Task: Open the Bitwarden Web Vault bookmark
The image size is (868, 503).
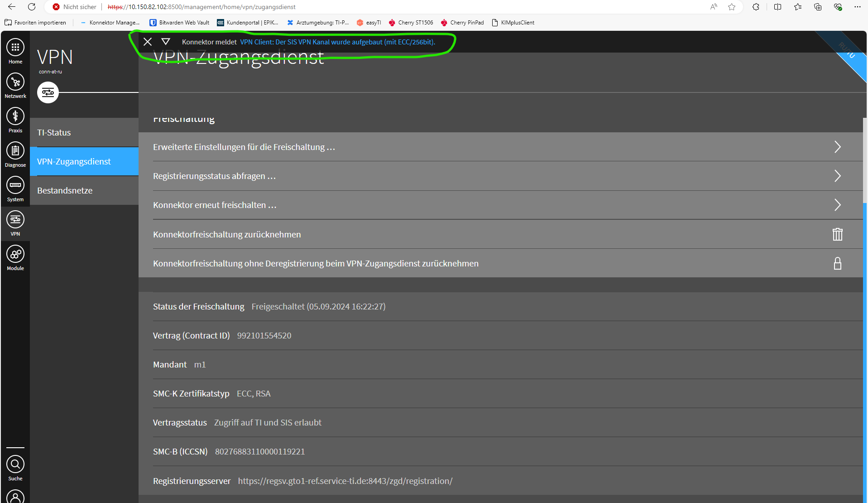Action: click(180, 23)
